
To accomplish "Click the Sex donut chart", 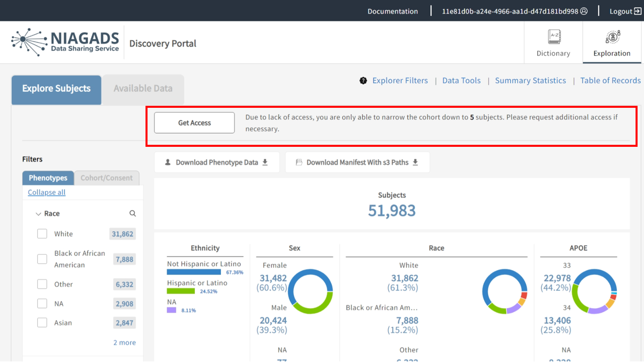I will pyautogui.click(x=311, y=292).
